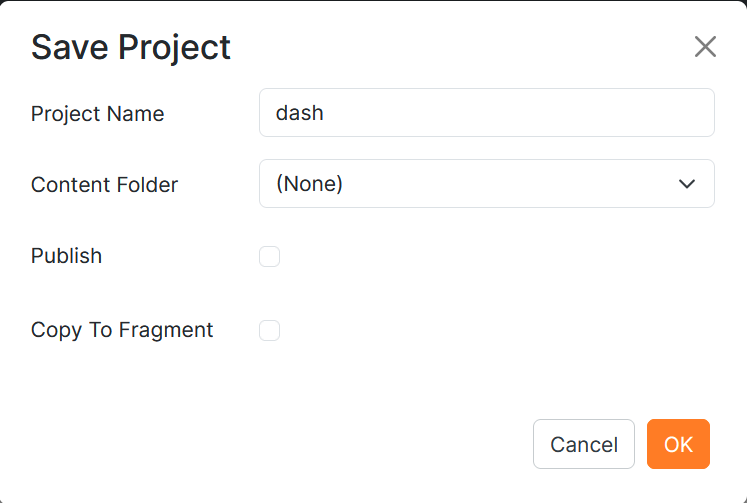
Task: Click the chevron arrow in Content Folder
Action: pos(686,184)
